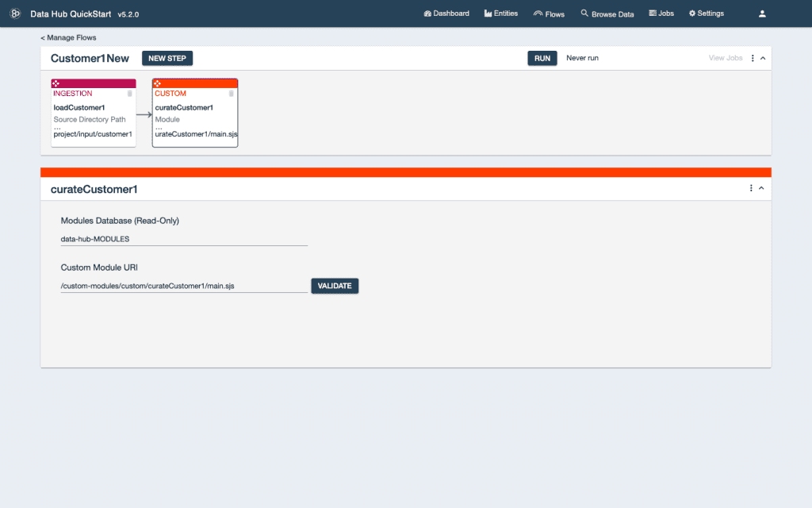Validate the custom module URI
812x508 pixels.
click(x=335, y=286)
